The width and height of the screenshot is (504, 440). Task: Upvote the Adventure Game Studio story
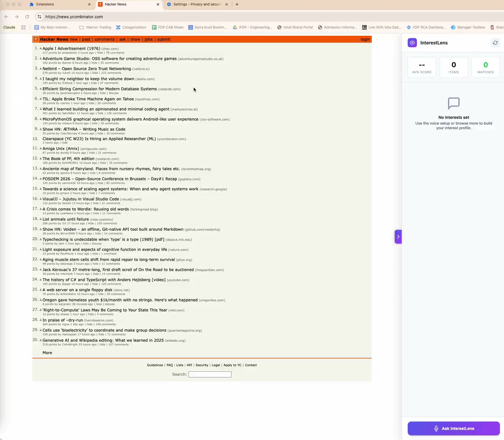[x=41, y=59]
